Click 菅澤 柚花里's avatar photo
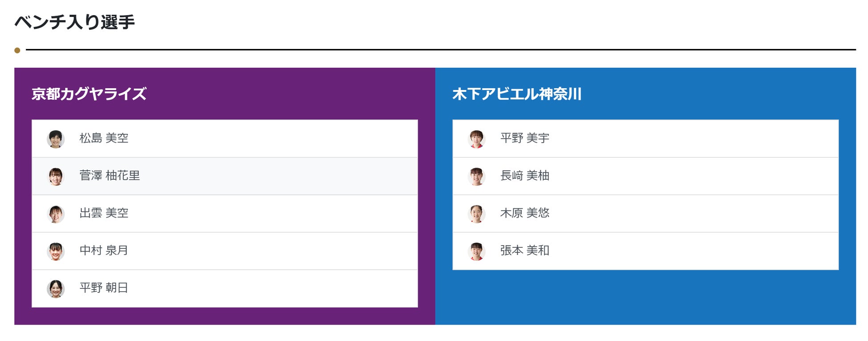868x341 pixels. coord(56,177)
